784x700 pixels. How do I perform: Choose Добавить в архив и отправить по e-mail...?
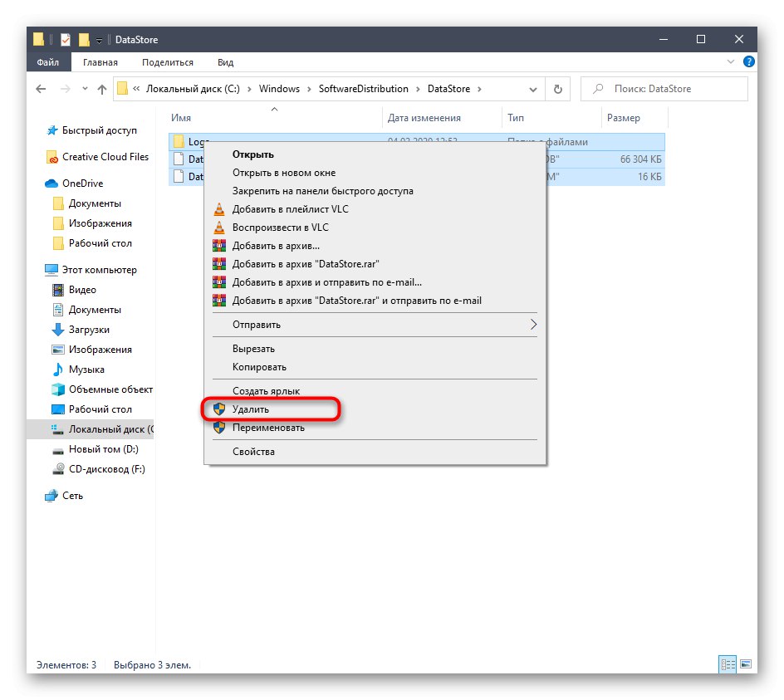(x=375, y=282)
